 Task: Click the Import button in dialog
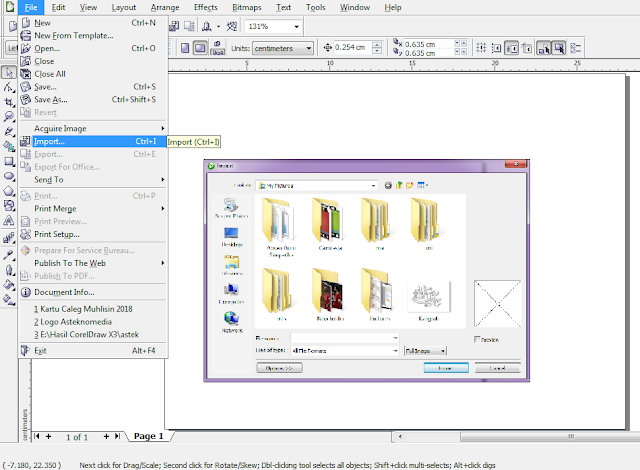(446, 368)
